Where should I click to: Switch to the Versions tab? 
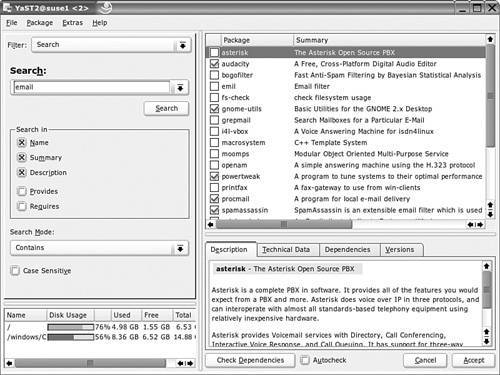(401, 250)
